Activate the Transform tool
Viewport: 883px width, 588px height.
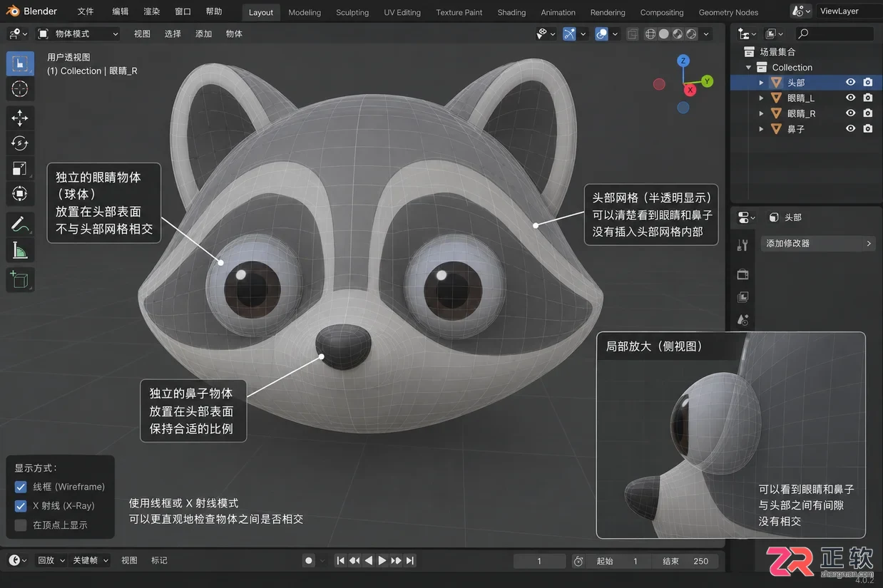pos(20,194)
